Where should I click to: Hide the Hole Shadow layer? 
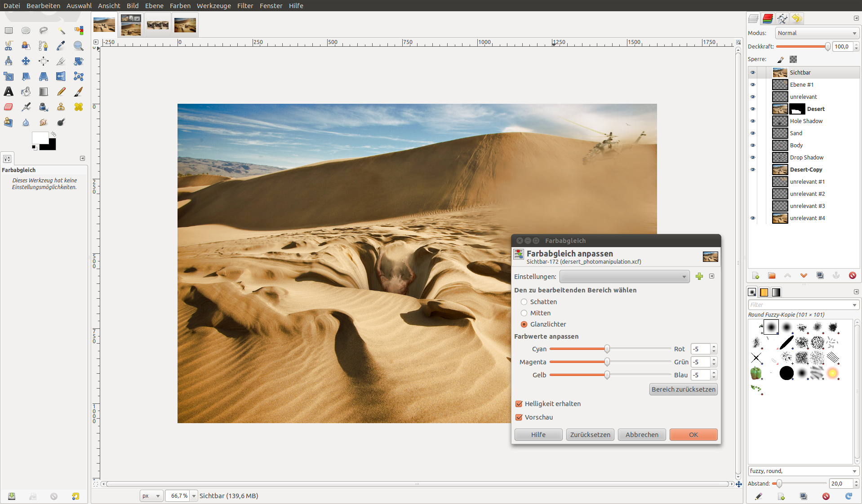[753, 121]
